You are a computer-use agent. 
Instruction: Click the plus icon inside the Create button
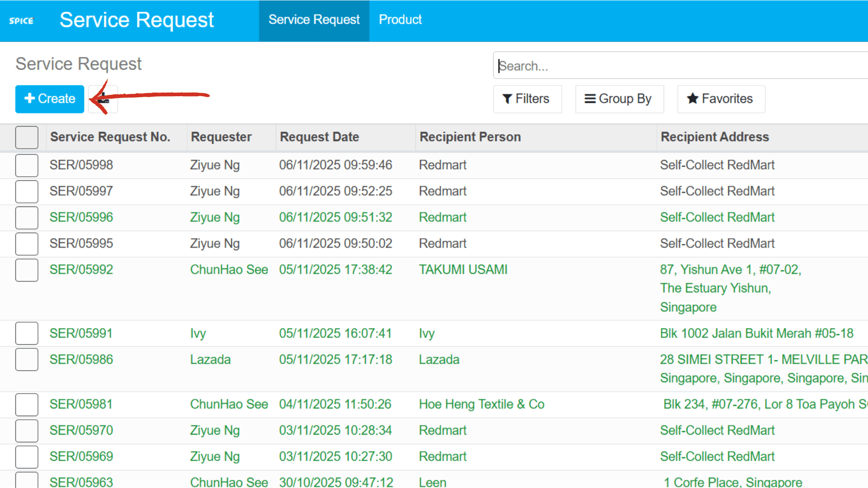[30, 99]
